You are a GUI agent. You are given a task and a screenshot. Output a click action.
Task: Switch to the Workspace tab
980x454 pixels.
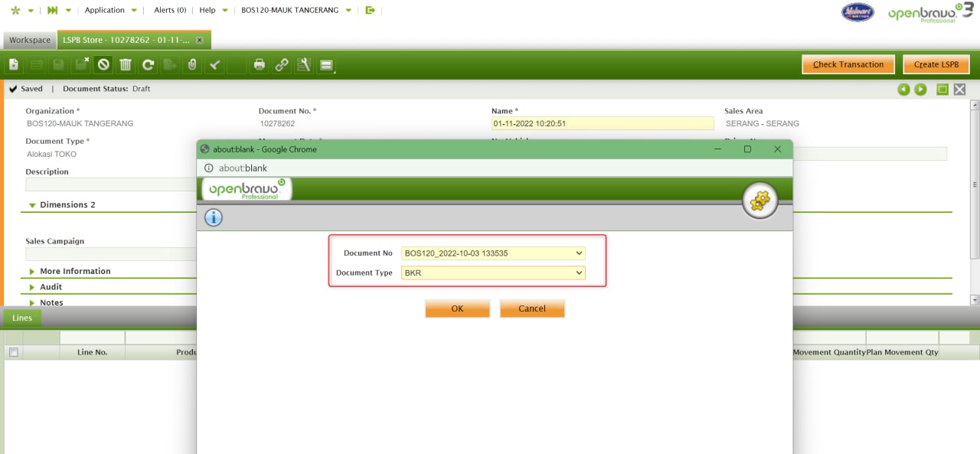[x=30, y=40]
